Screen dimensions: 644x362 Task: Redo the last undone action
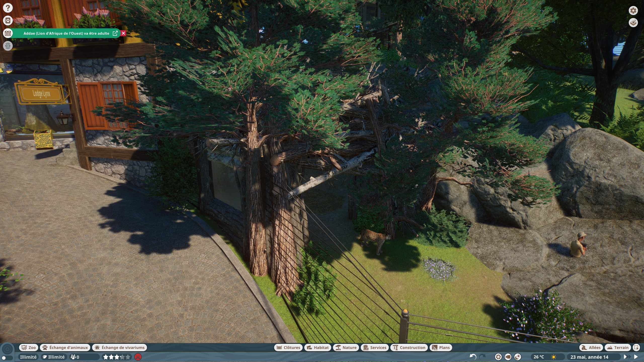(482, 357)
